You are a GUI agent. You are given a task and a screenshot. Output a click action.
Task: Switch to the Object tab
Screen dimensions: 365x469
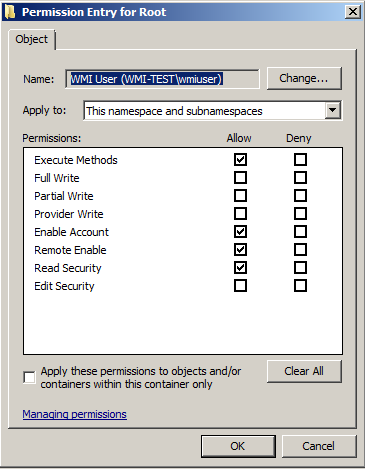[32, 39]
